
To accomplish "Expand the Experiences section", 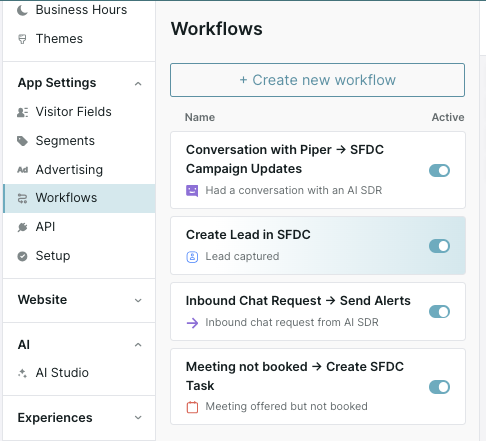I will pyautogui.click(x=138, y=417).
